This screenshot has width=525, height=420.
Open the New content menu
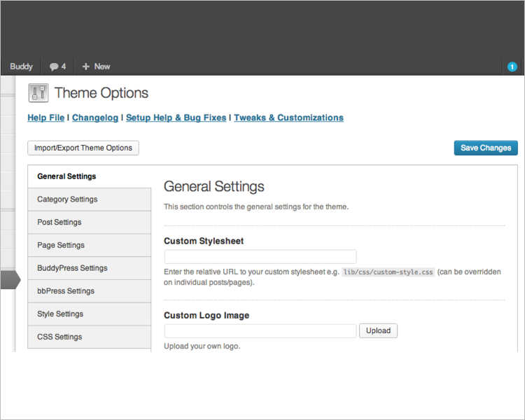tap(96, 66)
